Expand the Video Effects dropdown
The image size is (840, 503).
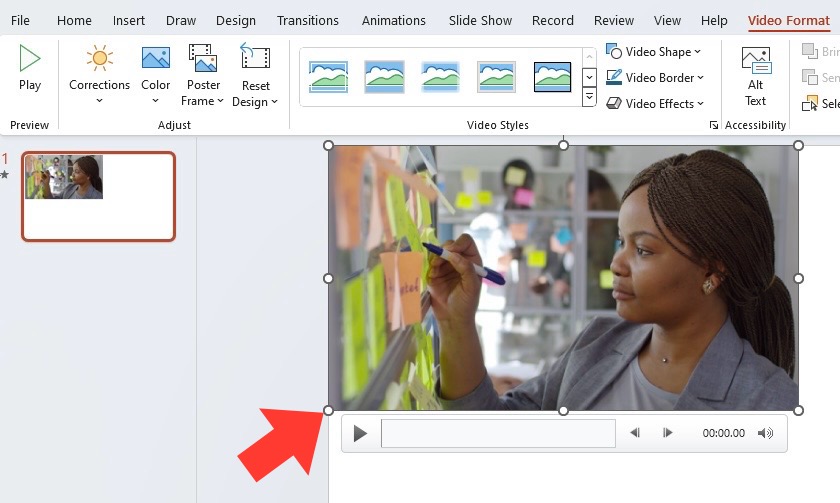(655, 103)
